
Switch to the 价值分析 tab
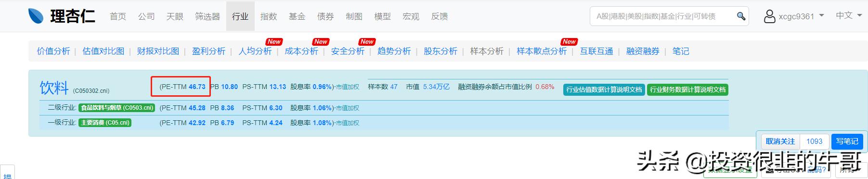(53, 51)
